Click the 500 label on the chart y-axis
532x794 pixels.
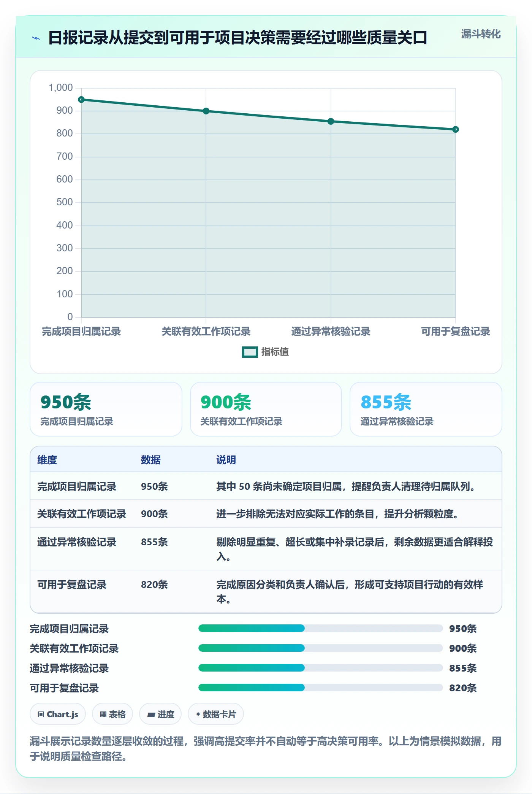pos(65,202)
